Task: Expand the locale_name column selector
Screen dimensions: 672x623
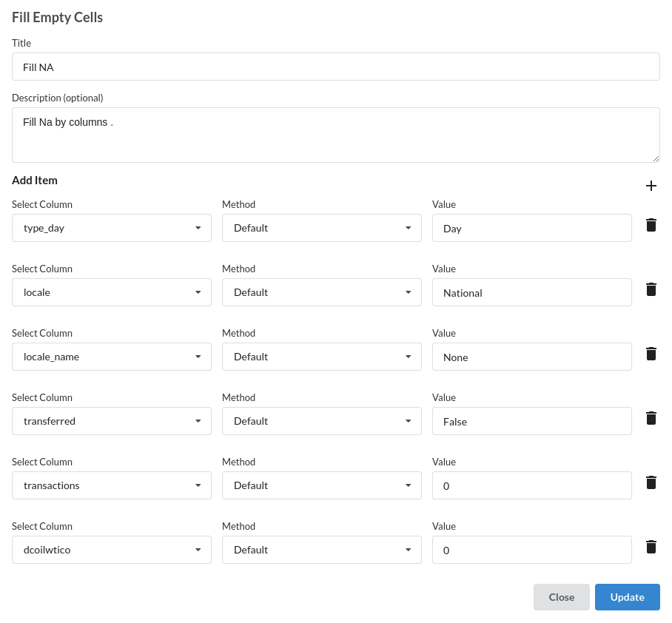Action: click(x=112, y=357)
